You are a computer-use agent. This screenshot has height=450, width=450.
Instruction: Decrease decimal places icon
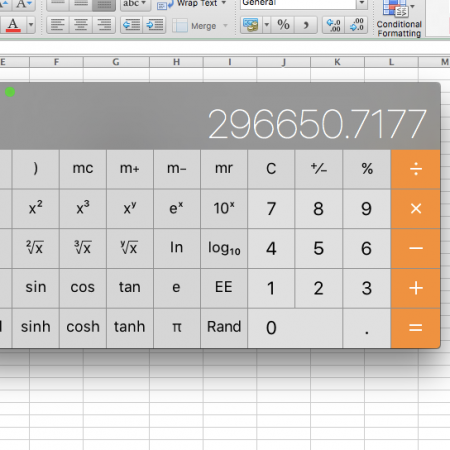point(356,25)
